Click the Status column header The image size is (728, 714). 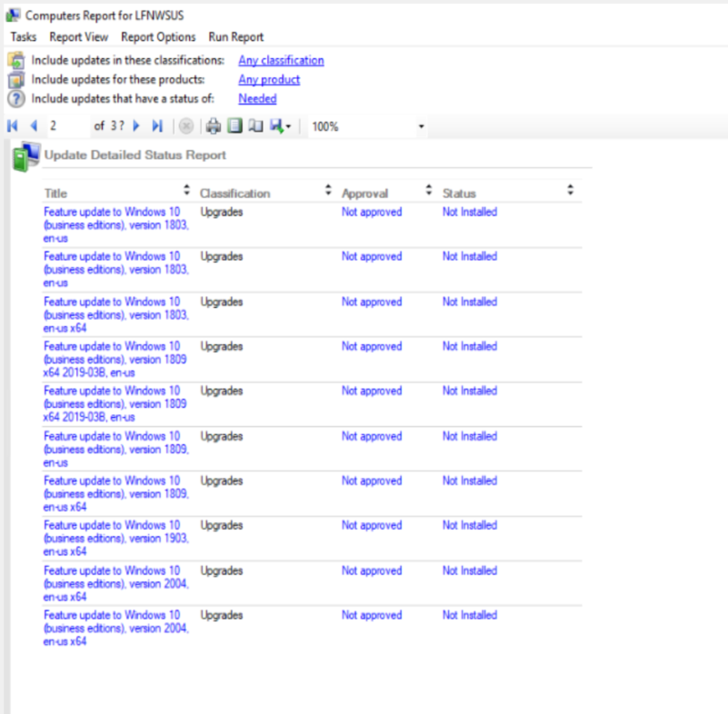click(459, 193)
